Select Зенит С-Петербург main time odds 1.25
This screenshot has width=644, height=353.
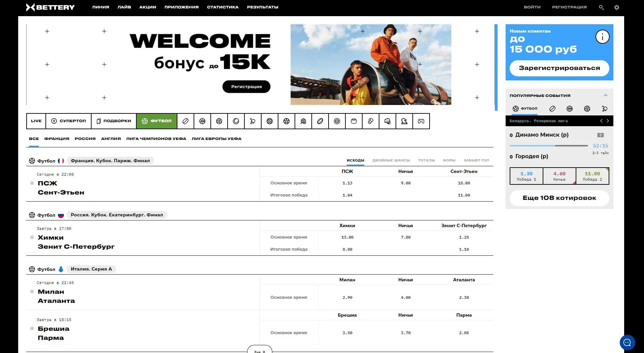[x=464, y=237]
